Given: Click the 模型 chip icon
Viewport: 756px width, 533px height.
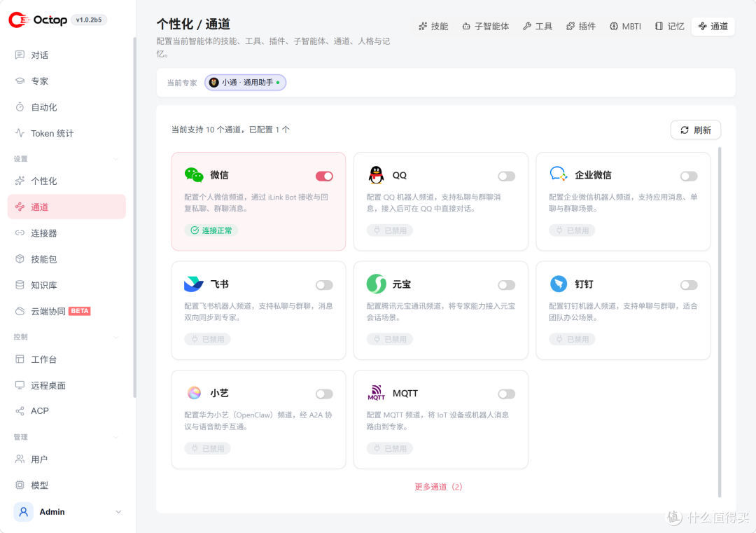Looking at the screenshot, I should click(20, 485).
